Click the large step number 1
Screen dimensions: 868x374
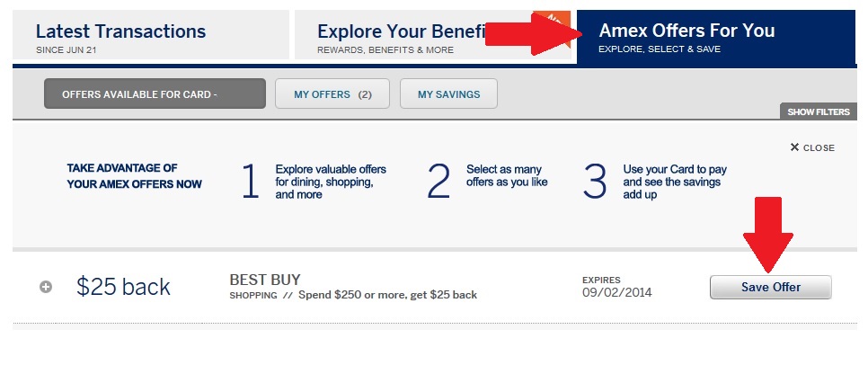pos(251,182)
